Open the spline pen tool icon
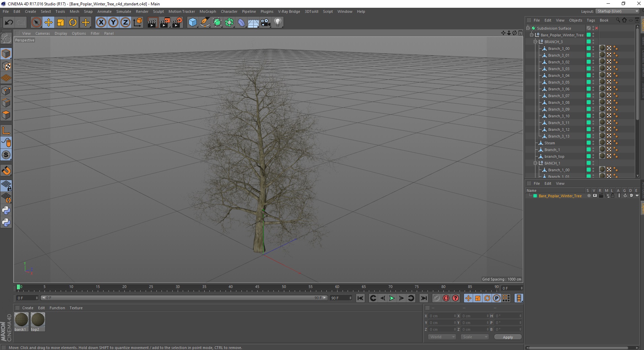This screenshot has height=350, width=644. [x=205, y=23]
